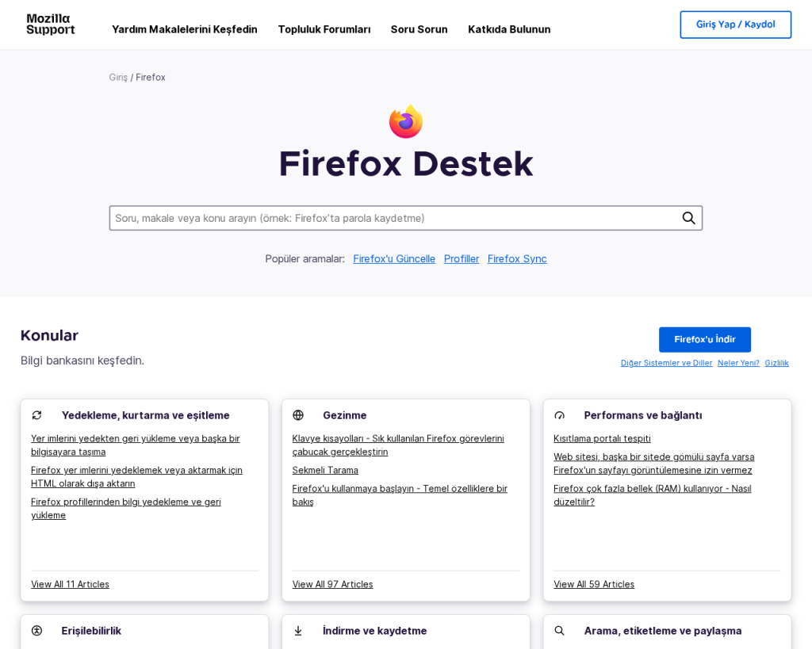
Task: Click the gauge icon next to Performans ve bağlantı
Action: pos(559,415)
